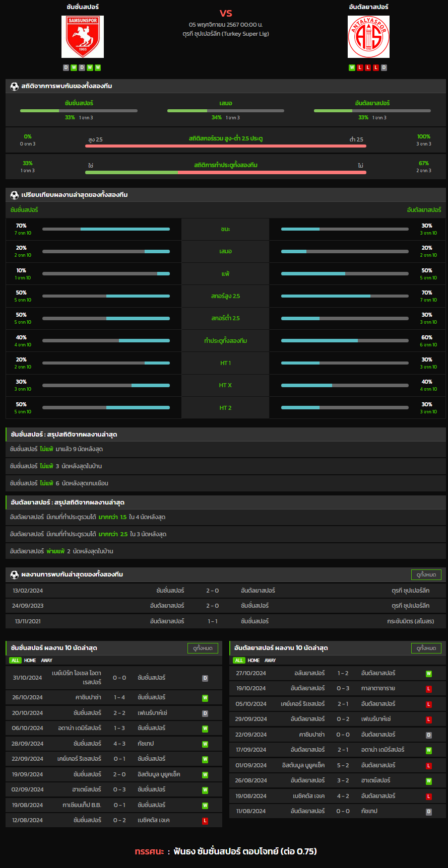The image size is (448, 868).
Task: Click the L result badge for 29/09/2024 match
Action: (429, 720)
